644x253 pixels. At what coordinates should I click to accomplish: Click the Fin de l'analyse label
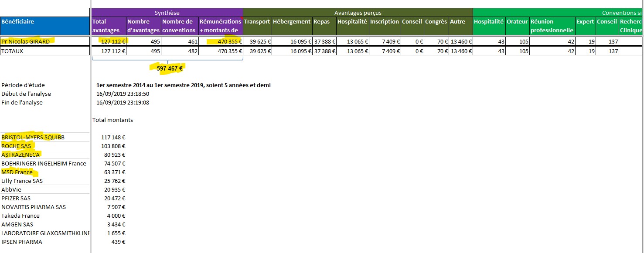22,103
